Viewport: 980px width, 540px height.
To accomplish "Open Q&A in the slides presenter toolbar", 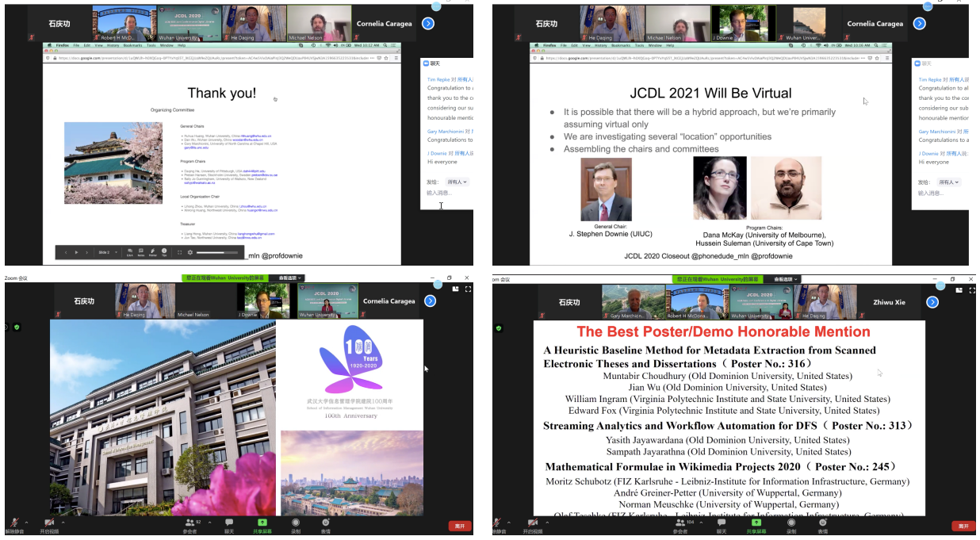I will coord(130,251).
